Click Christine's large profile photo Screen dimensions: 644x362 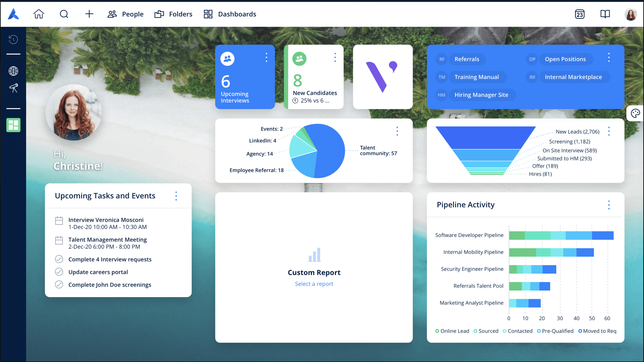pyautogui.click(x=73, y=112)
